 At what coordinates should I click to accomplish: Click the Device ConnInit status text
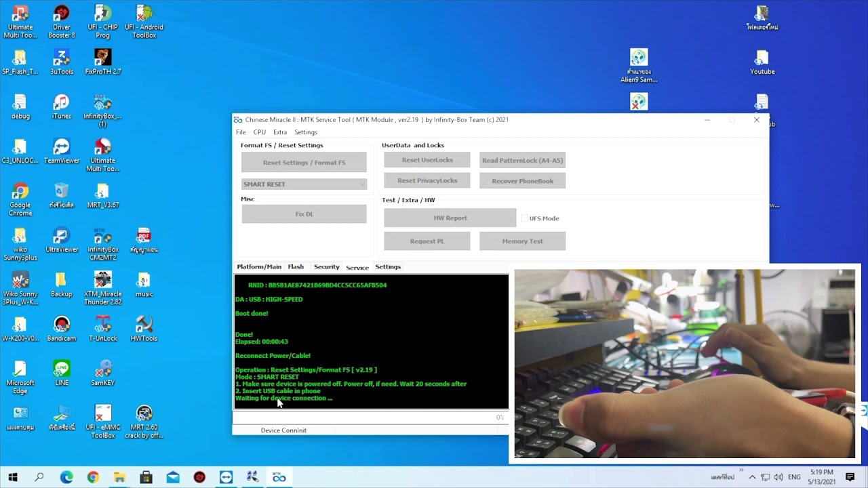(283, 430)
